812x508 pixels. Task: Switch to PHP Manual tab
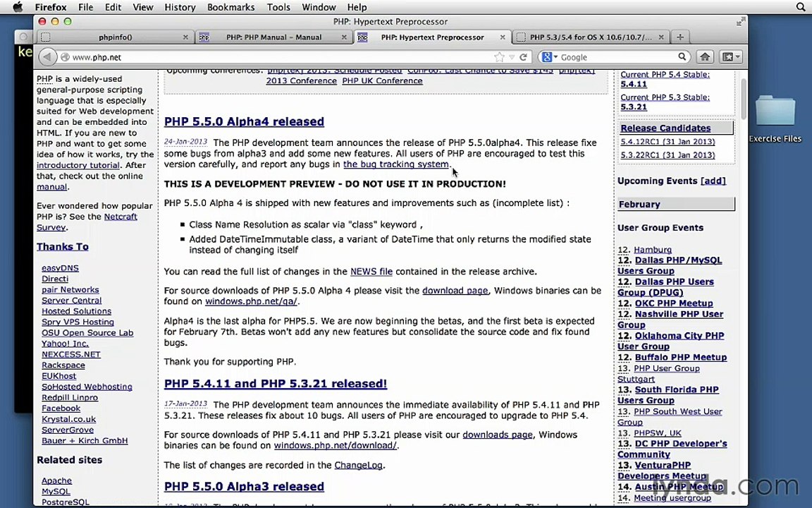coord(273,37)
